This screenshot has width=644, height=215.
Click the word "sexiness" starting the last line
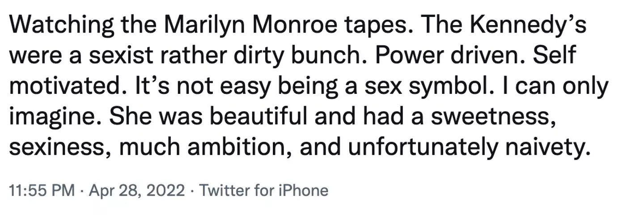click(52, 144)
